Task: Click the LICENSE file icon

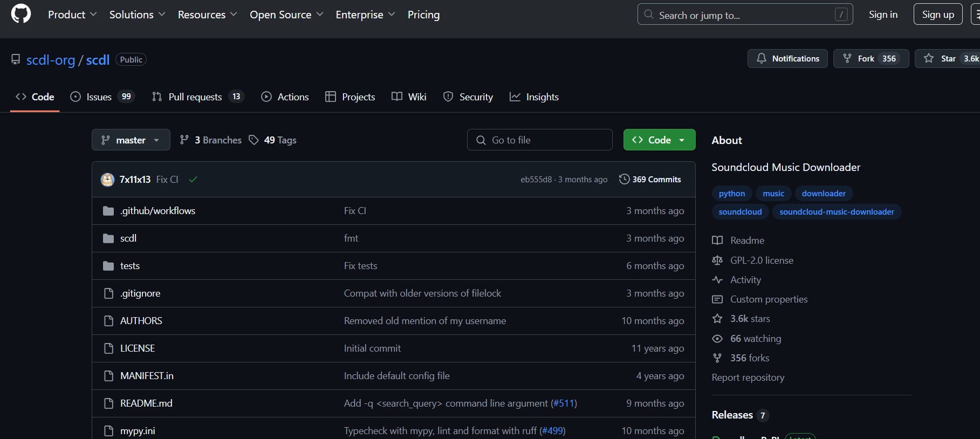Action: click(x=108, y=348)
